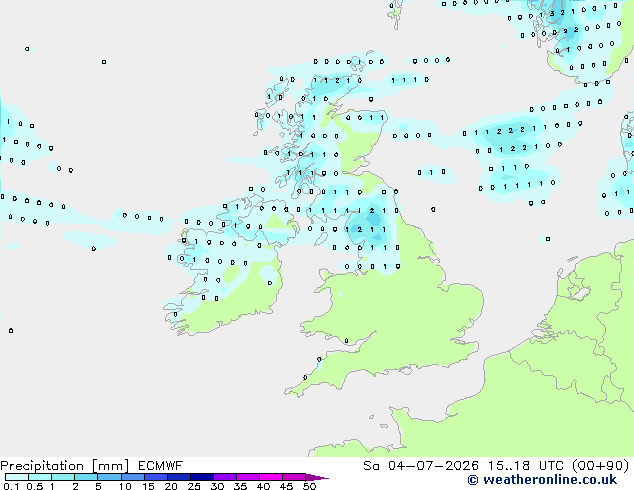Click the legend label '0.5'
The width and height of the screenshot is (634, 490).
coord(34,486)
